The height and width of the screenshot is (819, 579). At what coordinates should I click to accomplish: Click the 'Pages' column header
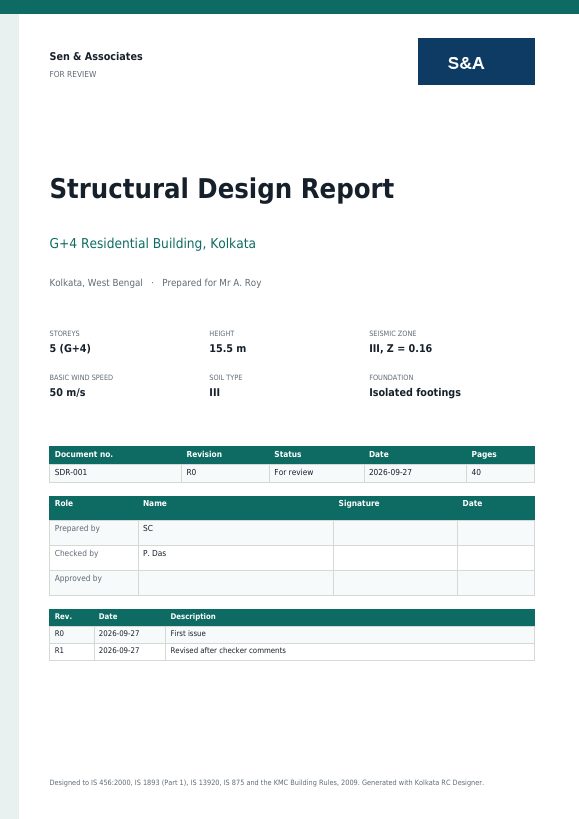click(500, 454)
